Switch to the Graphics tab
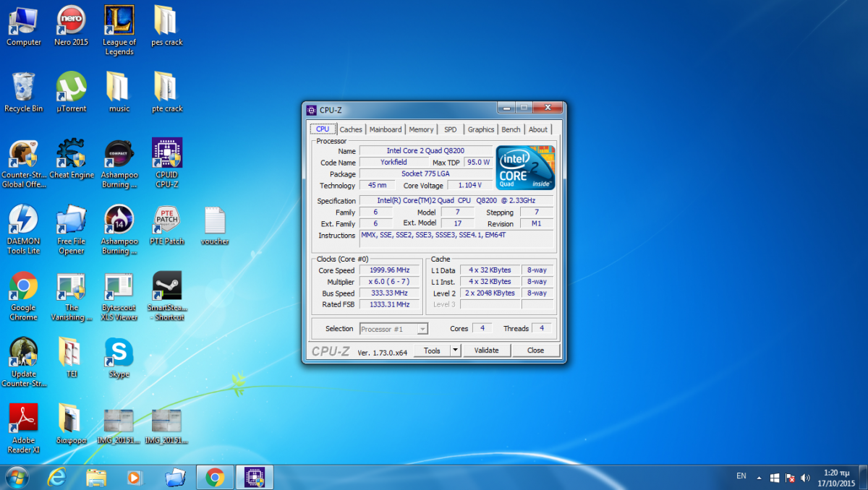The width and height of the screenshot is (868, 490). pos(481,129)
